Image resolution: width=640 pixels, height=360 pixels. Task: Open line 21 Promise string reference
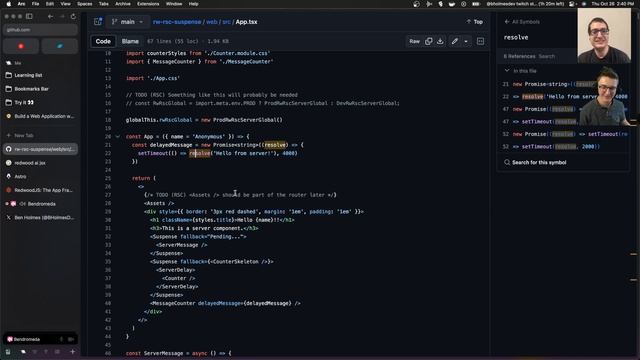(x=563, y=84)
